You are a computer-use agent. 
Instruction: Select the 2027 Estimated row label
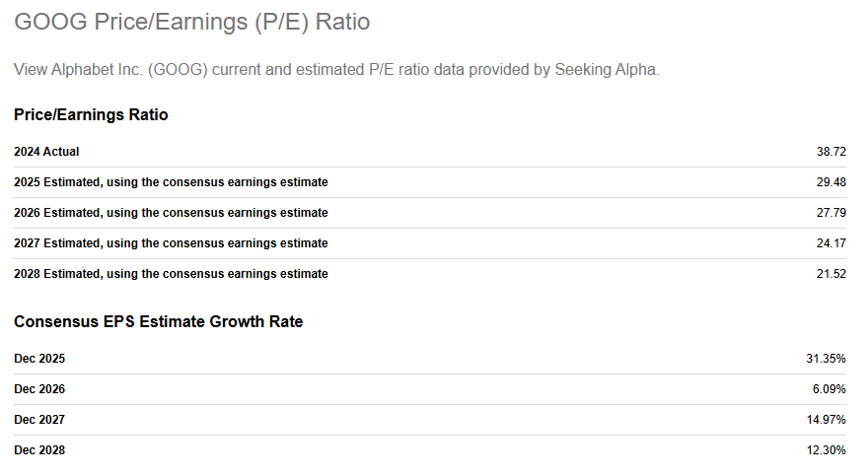coord(171,243)
